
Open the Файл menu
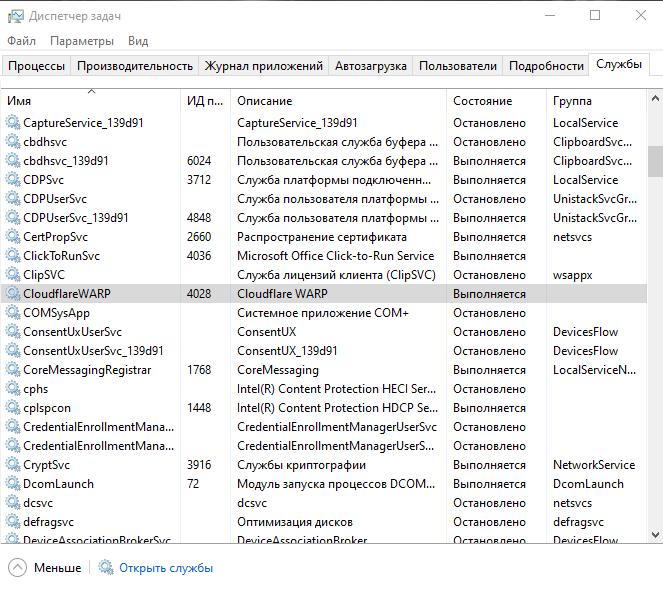tap(21, 41)
